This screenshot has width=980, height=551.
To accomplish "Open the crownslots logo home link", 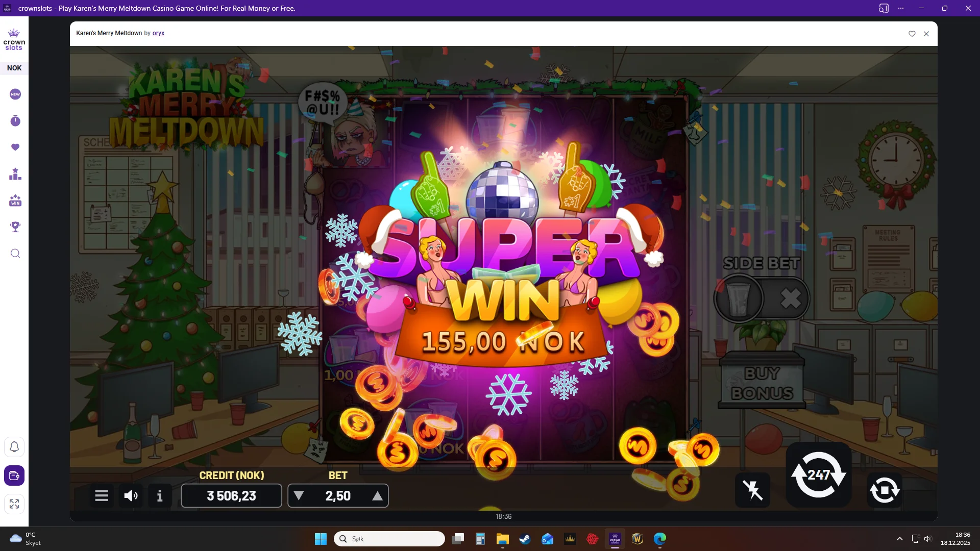I will coord(14,40).
